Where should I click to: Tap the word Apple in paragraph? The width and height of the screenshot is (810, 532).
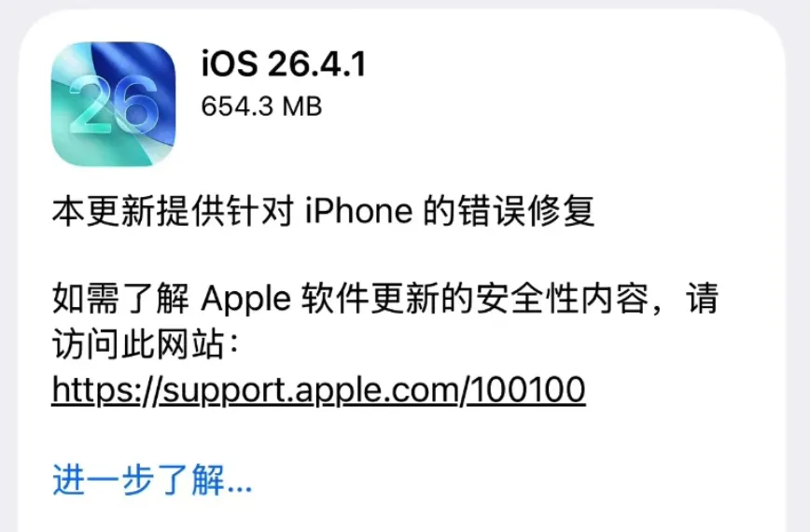click(x=246, y=300)
